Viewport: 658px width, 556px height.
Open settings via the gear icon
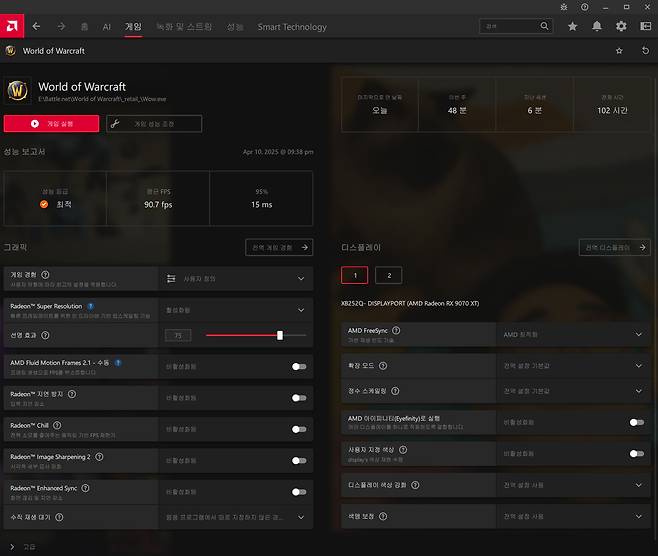pyautogui.click(x=621, y=26)
